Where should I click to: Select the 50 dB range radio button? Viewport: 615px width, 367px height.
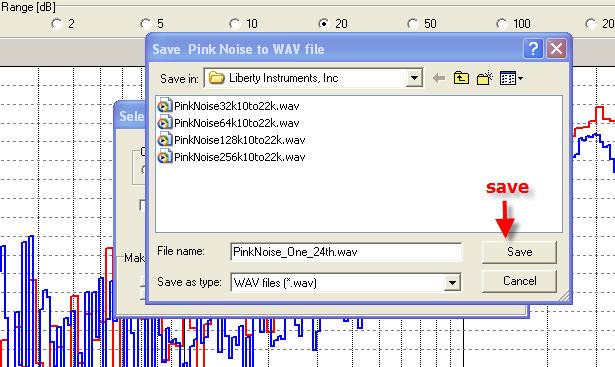(x=413, y=24)
